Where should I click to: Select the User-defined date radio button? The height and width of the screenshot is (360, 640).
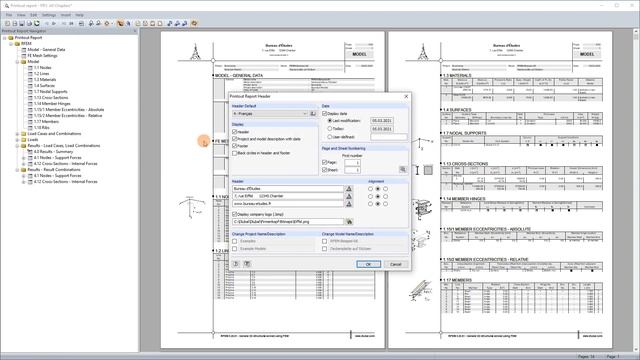coord(330,137)
